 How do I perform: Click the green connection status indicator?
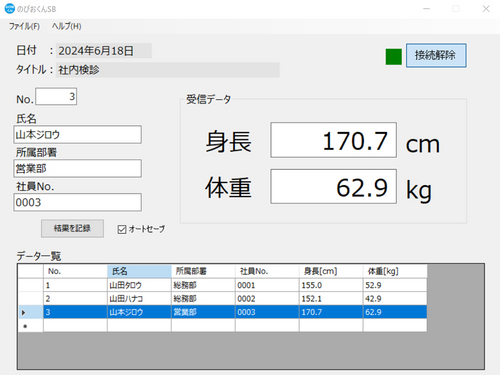(x=394, y=57)
